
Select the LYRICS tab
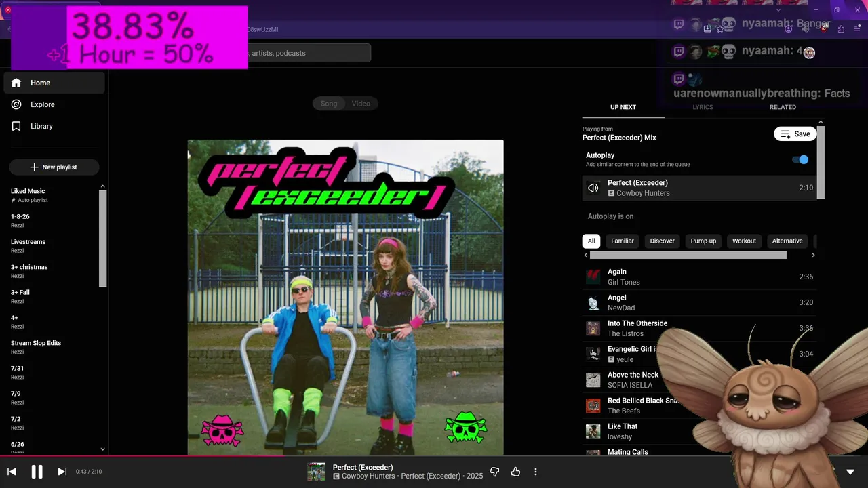point(703,107)
